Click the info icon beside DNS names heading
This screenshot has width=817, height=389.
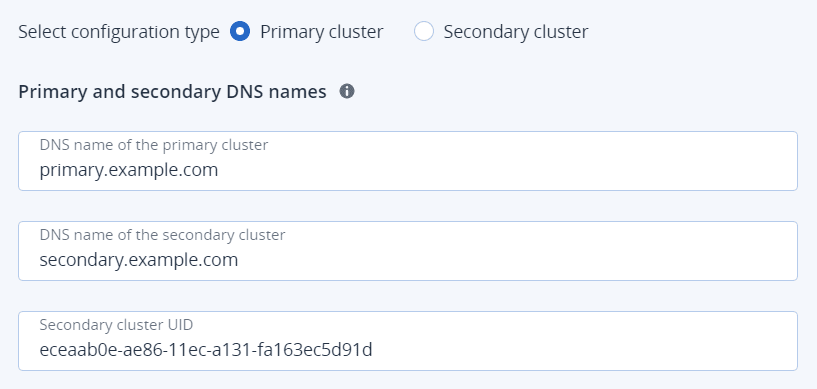pyautogui.click(x=347, y=92)
